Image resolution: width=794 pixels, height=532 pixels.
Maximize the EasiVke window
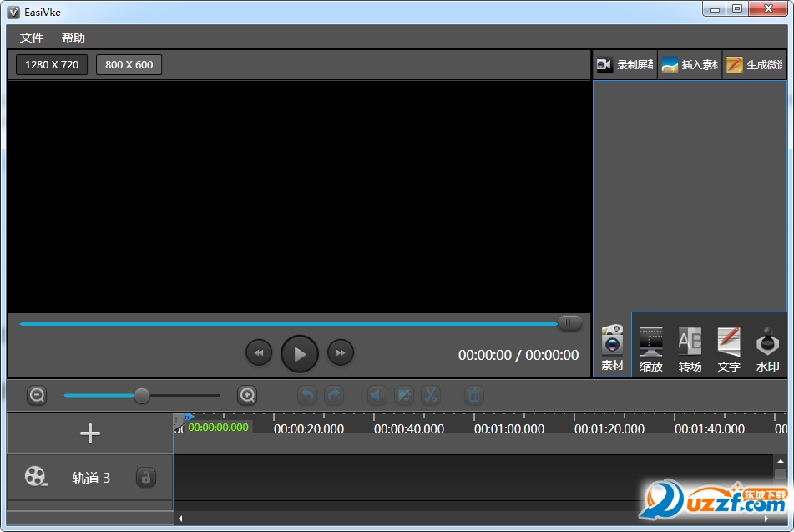pyautogui.click(x=737, y=9)
